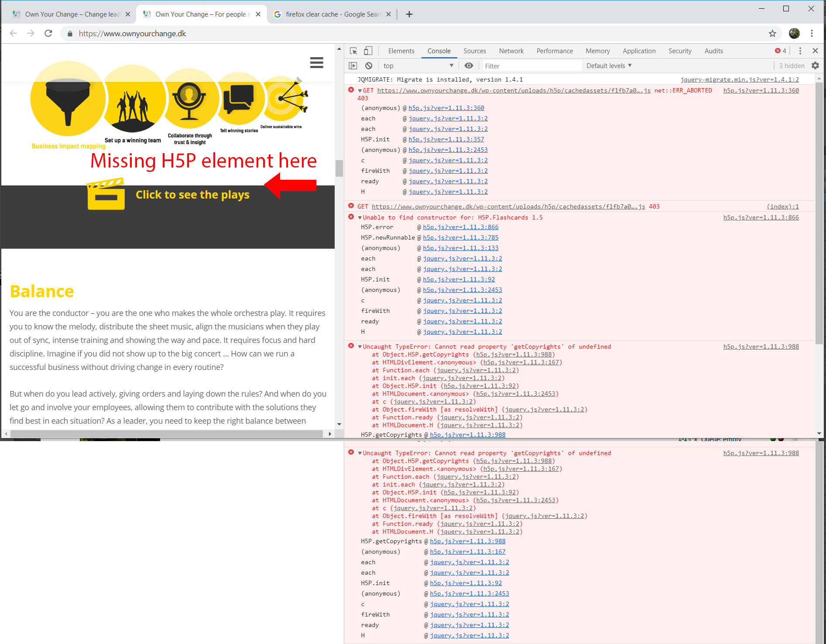Open the Memory tab

(597, 51)
